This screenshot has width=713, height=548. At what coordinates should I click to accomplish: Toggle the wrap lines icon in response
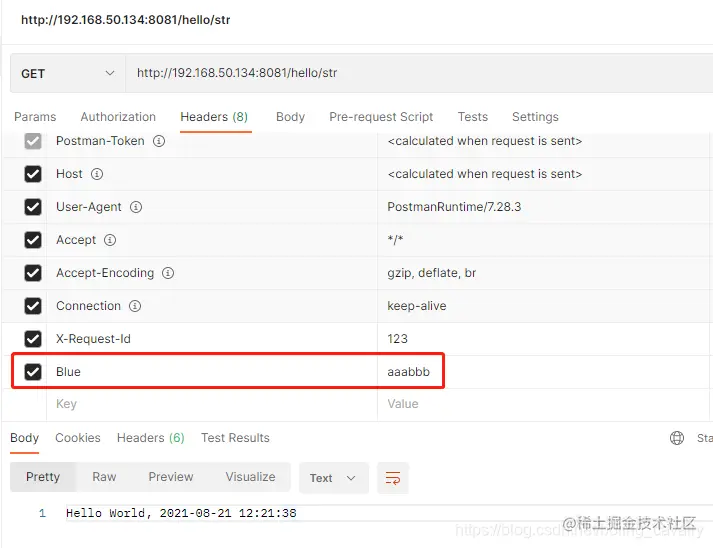393,478
